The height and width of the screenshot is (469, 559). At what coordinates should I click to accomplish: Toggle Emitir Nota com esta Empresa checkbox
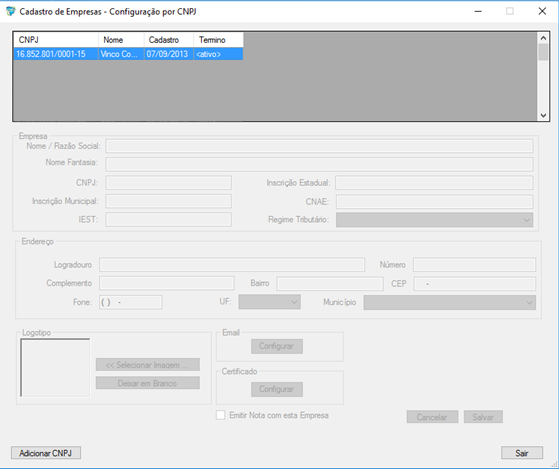221,415
